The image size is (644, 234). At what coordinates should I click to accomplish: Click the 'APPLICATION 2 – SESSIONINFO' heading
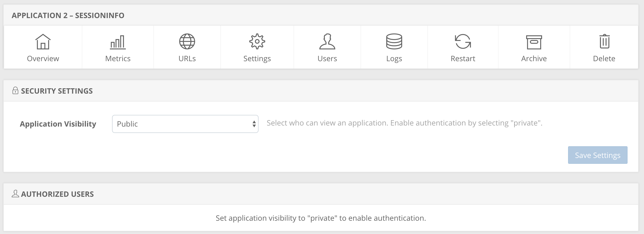(68, 15)
